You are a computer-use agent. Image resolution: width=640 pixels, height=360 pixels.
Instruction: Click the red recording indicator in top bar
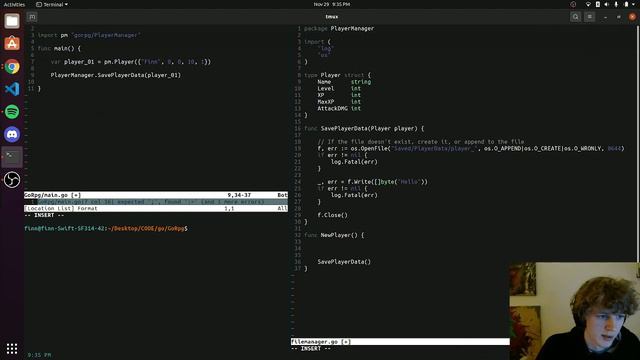click(x=573, y=4)
